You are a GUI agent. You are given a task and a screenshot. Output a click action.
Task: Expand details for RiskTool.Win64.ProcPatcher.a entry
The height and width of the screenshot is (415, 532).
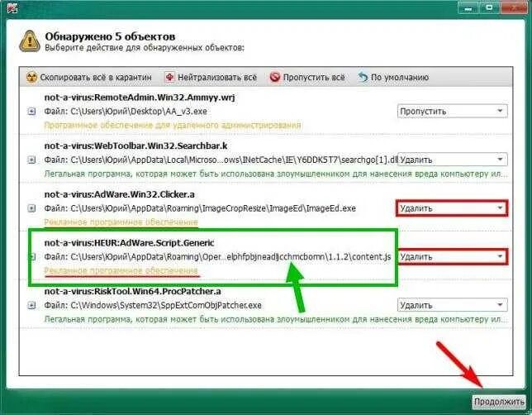pos(31,305)
